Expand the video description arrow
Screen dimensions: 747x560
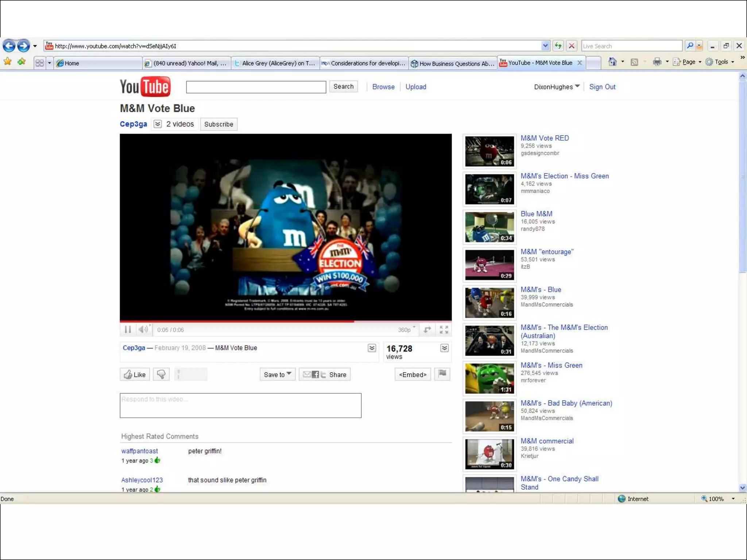click(x=372, y=348)
